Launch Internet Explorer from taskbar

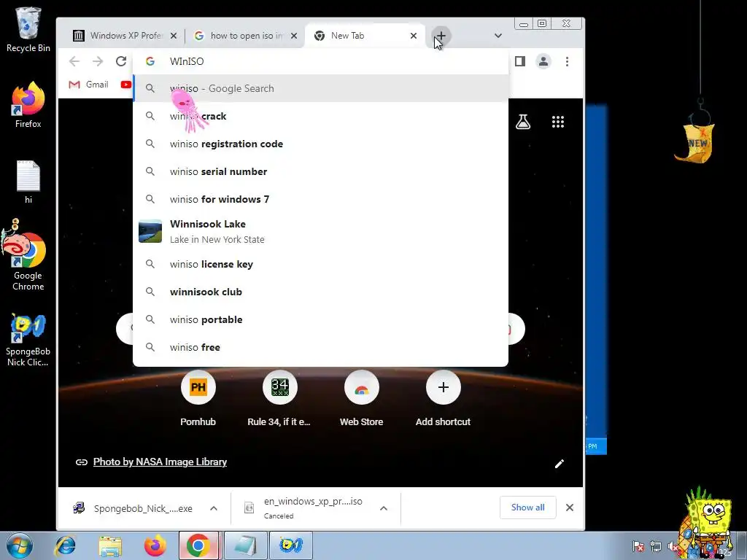click(x=65, y=545)
